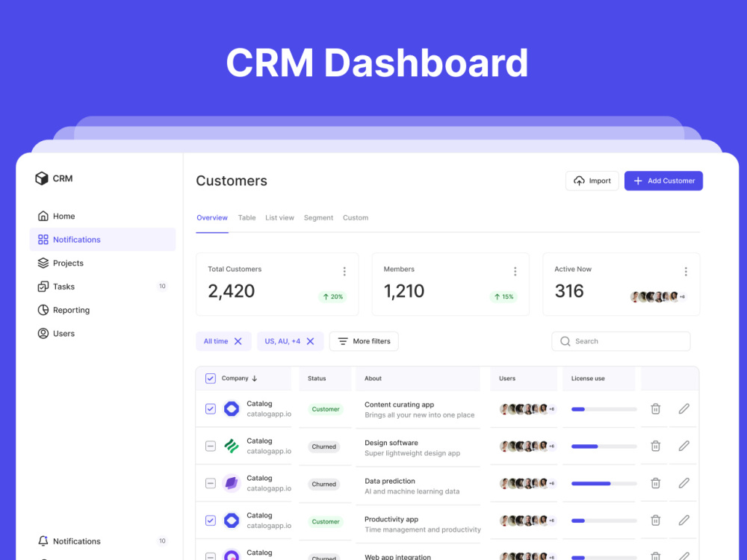Open Members card three-dot menu
Image resolution: width=747 pixels, height=560 pixels.
click(x=515, y=272)
